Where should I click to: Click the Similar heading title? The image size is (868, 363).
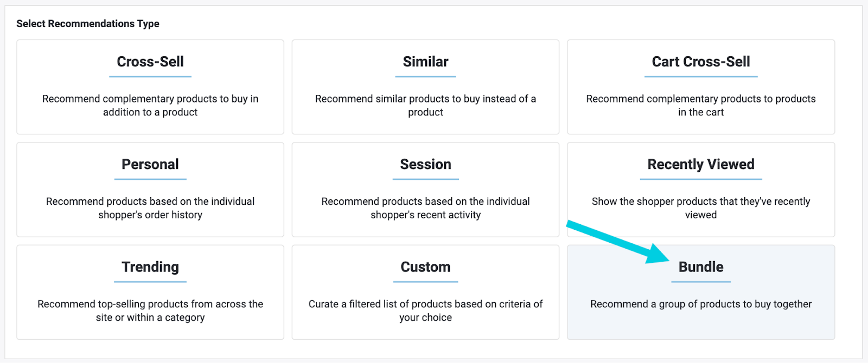(425, 62)
